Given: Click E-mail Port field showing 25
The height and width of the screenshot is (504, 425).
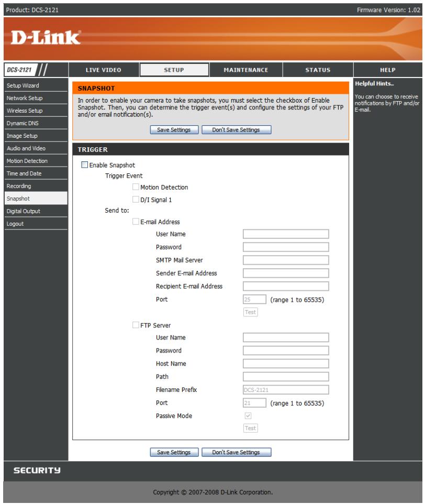Looking at the screenshot, I should (254, 299).
